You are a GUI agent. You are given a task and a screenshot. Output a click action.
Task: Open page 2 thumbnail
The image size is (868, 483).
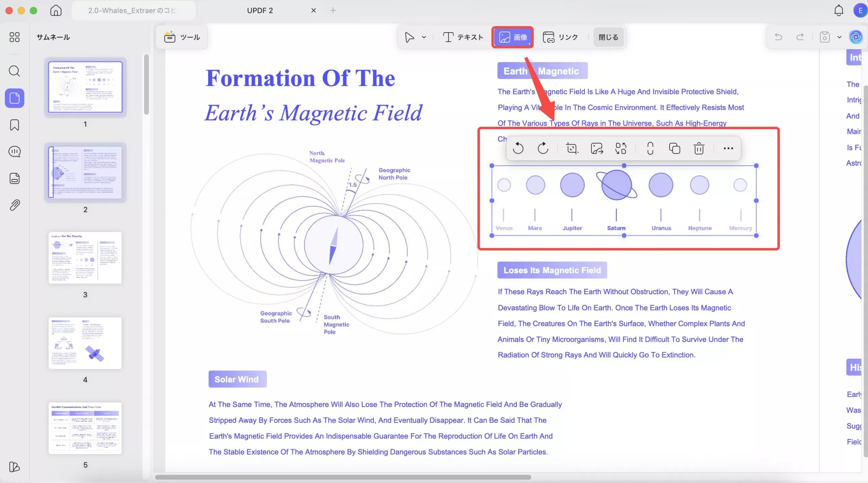[85, 172]
